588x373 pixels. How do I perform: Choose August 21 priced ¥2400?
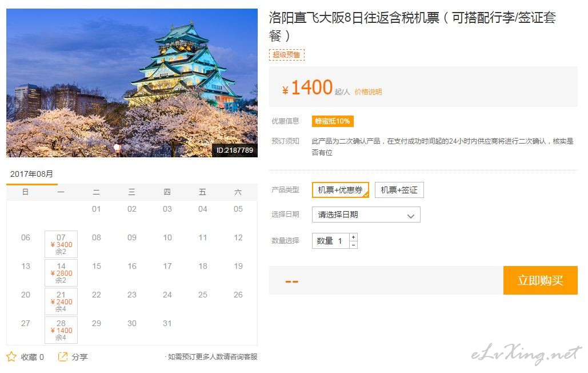coord(61,301)
